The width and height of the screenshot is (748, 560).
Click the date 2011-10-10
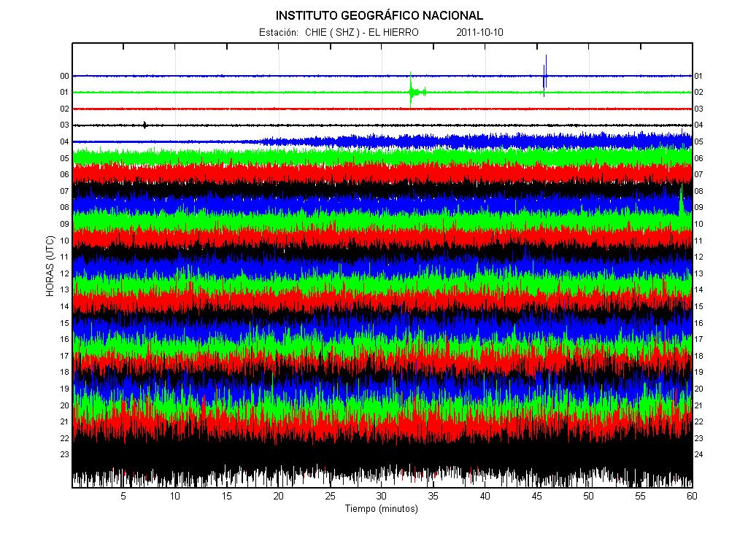[479, 32]
